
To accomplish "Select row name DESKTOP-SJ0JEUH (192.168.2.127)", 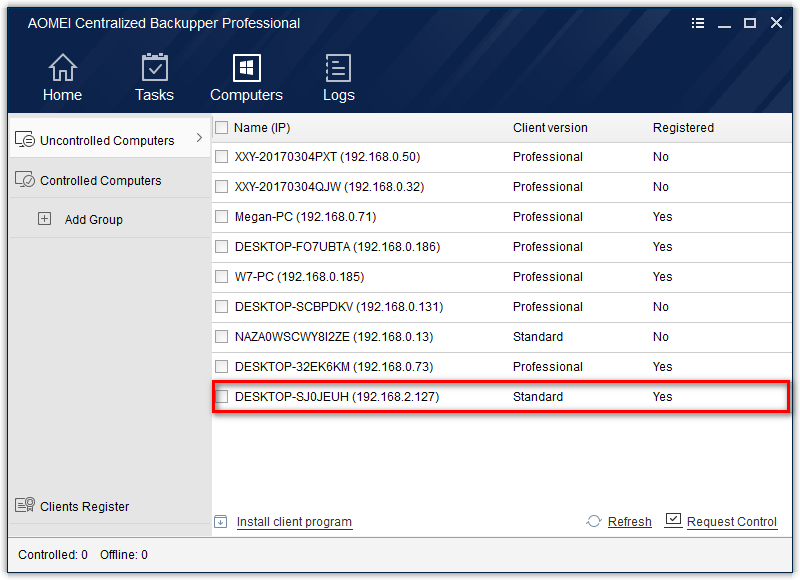I will [337, 396].
